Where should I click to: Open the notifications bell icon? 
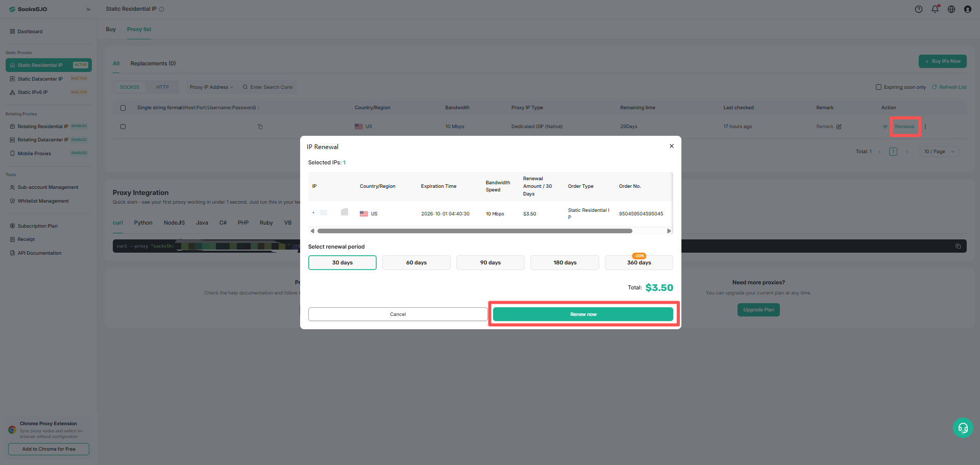(x=935, y=9)
